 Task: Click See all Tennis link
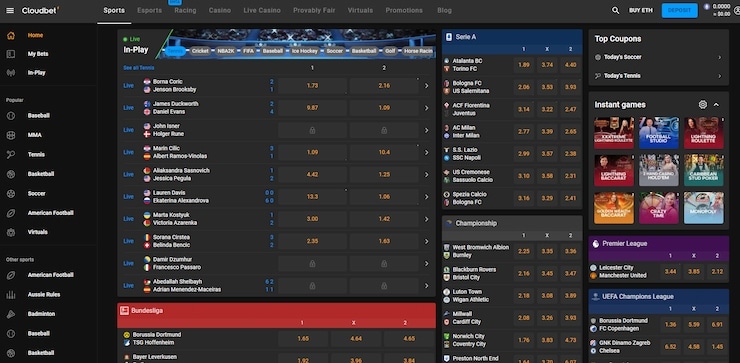[x=139, y=68]
